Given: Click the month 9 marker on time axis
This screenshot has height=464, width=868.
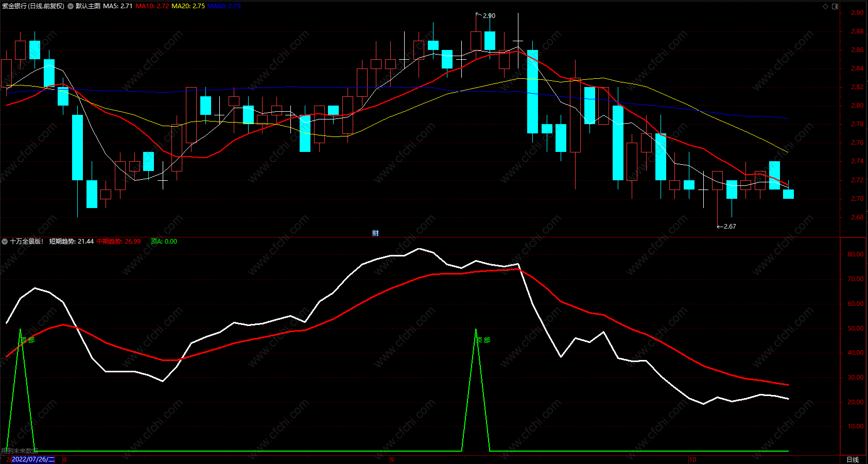Looking at the screenshot, I should tap(392, 459).
